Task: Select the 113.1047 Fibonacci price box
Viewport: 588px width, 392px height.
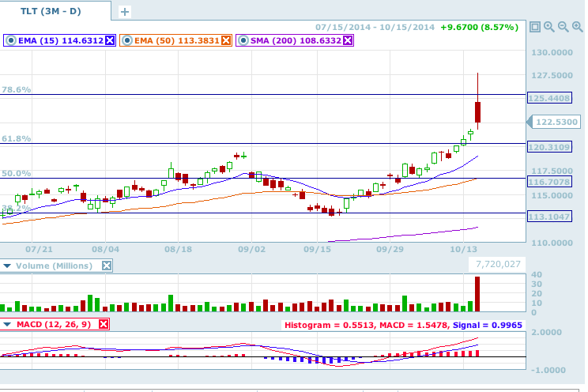Action: (549, 217)
